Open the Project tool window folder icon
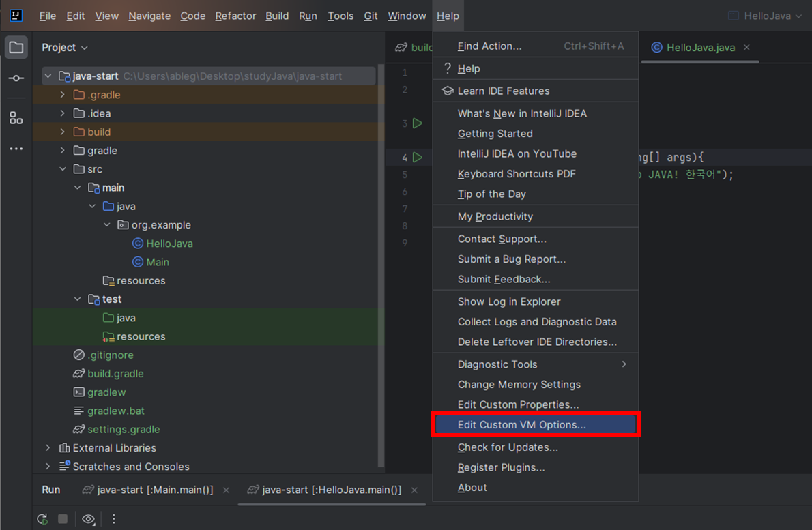Viewport: 812px width, 530px height. tap(16, 48)
